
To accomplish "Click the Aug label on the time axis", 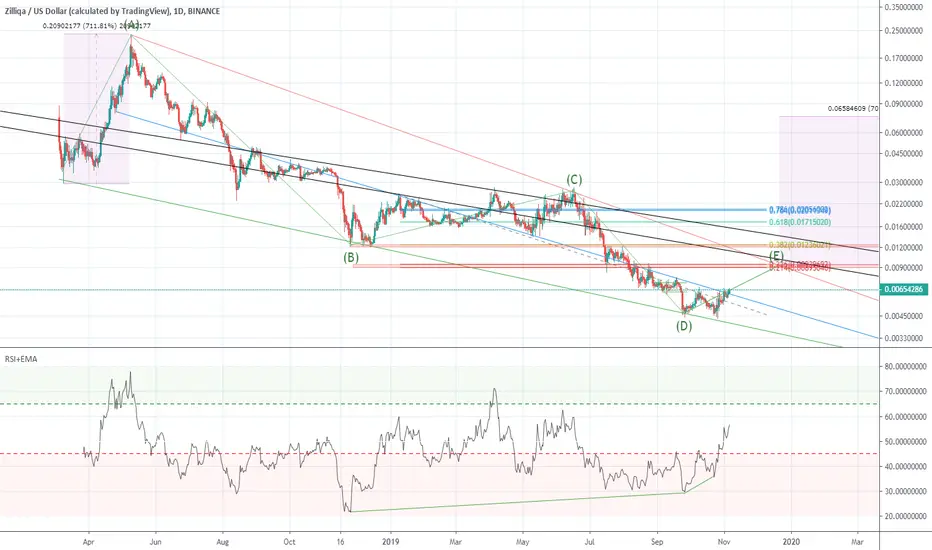I will (222, 542).
